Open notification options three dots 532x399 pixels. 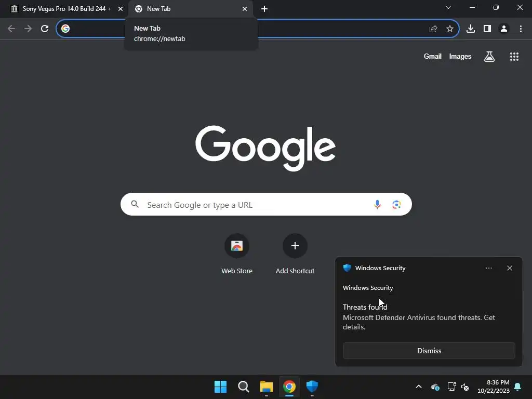click(488, 268)
